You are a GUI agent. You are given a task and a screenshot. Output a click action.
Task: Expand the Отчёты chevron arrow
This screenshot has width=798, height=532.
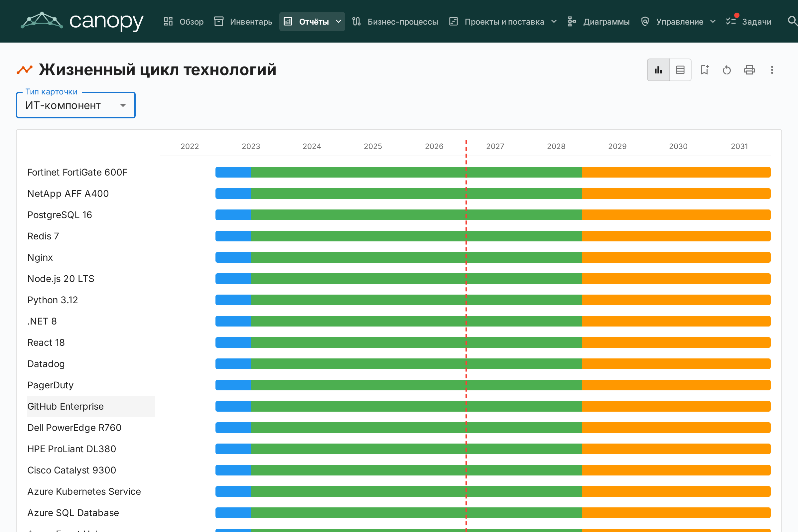click(338, 22)
